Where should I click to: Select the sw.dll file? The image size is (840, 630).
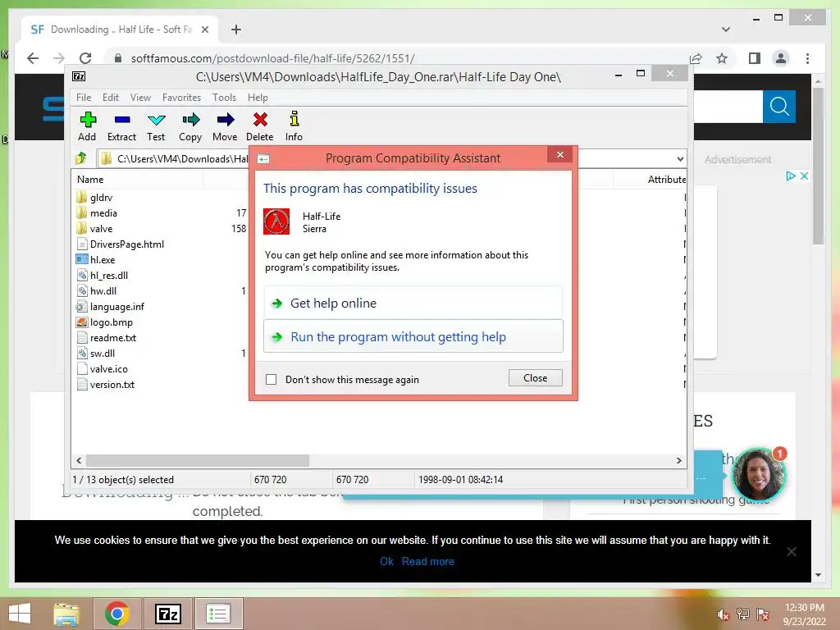[x=103, y=354]
